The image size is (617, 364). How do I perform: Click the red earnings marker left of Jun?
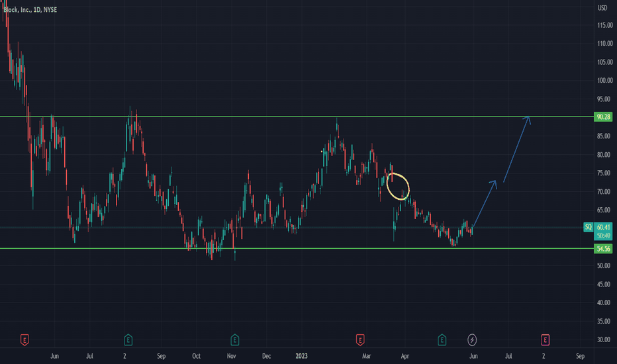click(24, 340)
